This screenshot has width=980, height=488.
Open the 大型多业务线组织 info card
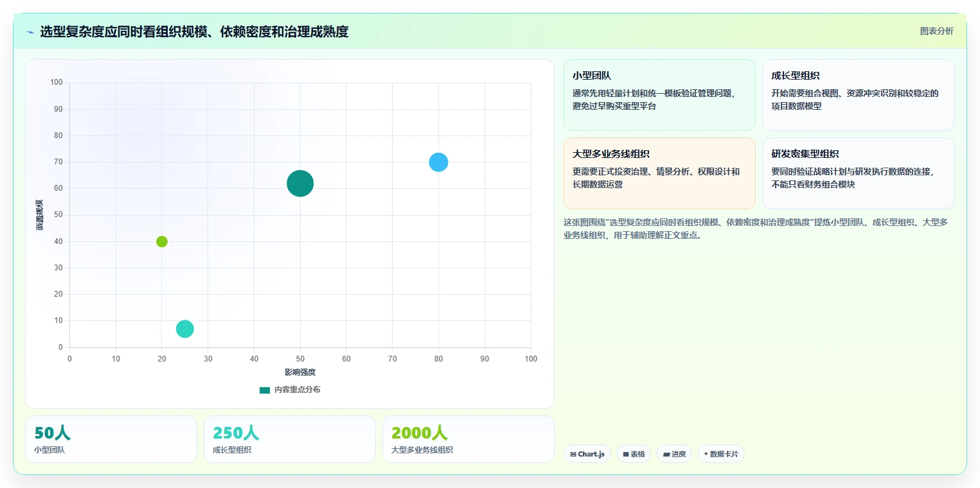click(659, 173)
